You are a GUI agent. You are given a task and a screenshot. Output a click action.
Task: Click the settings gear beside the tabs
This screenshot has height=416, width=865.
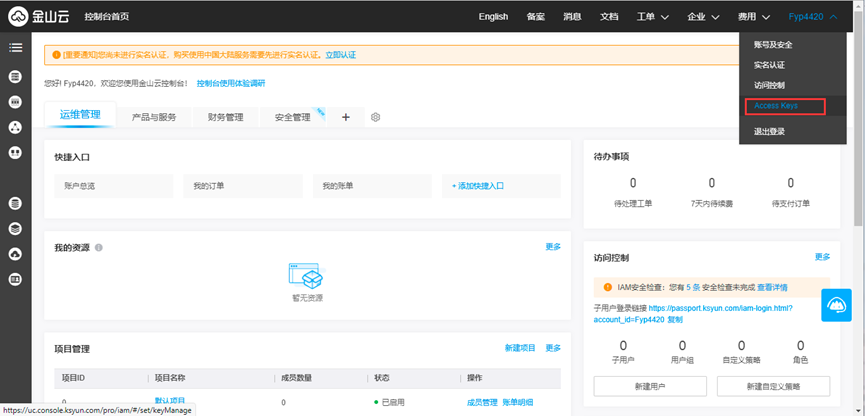tap(376, 117)
